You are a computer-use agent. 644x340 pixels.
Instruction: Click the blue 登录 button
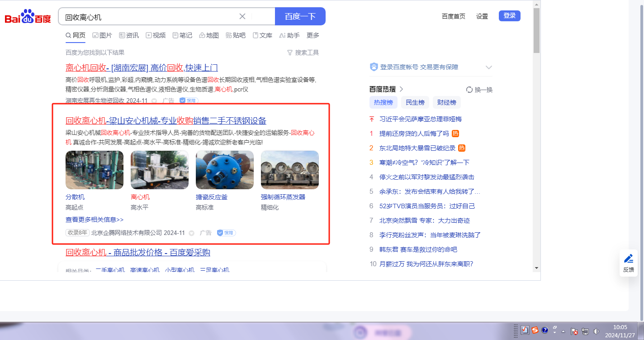point(509,16)
